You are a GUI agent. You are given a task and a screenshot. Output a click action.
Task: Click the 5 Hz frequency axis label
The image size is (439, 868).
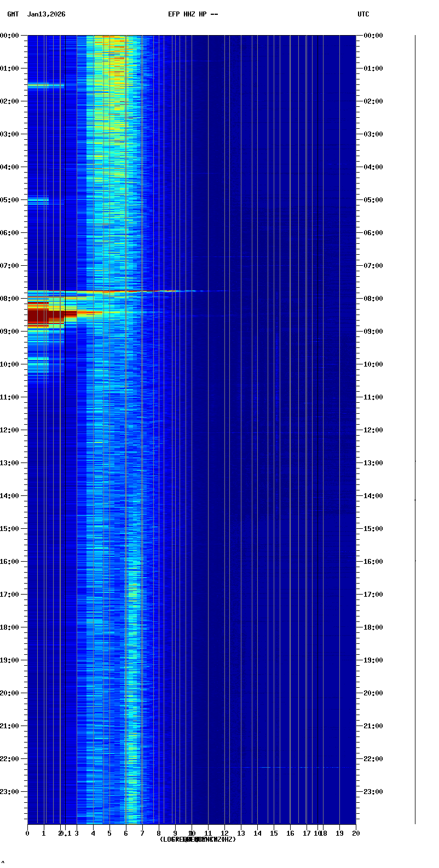point(109,833)
